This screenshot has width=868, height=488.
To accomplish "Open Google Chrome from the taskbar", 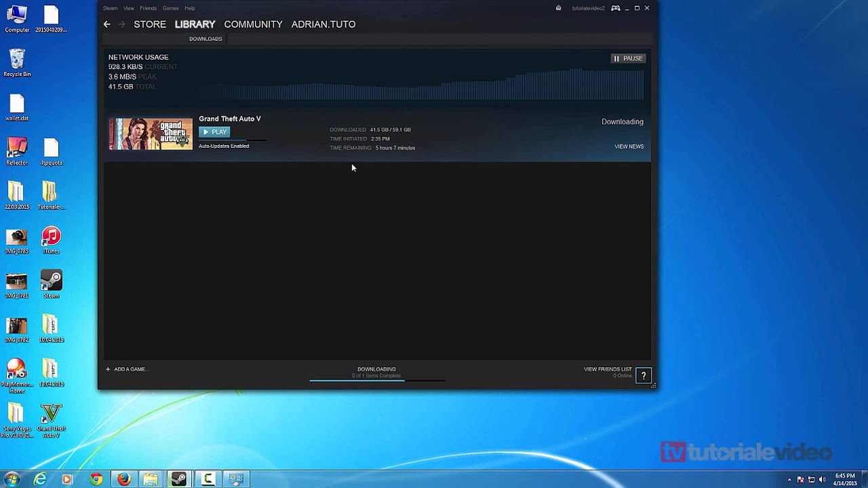I will pyautogui.click(x=96, y=479).
